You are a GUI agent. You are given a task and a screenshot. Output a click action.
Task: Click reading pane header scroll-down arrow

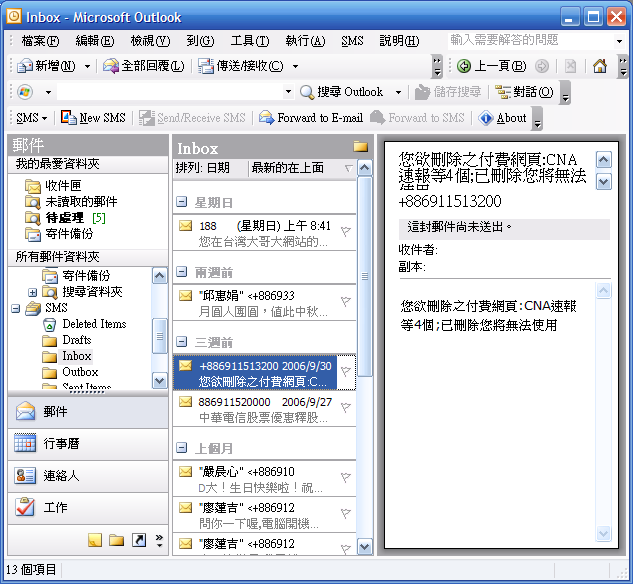click(x=604, y=182)
